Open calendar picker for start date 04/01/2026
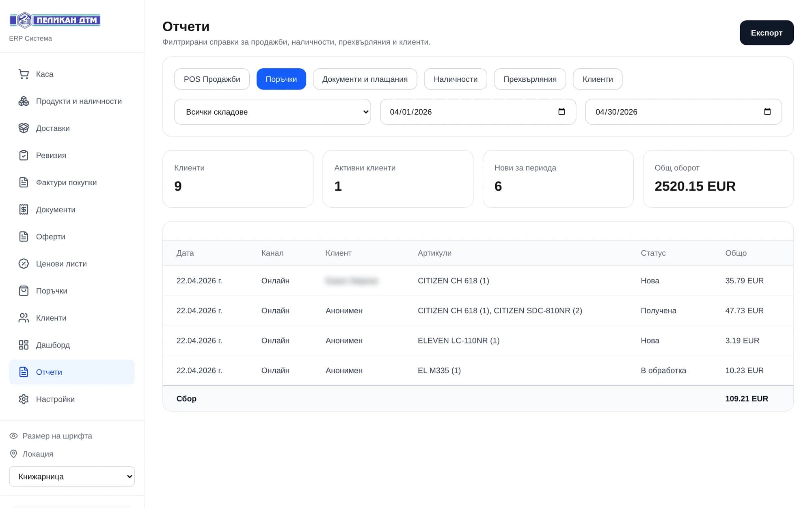 [561, 112]
